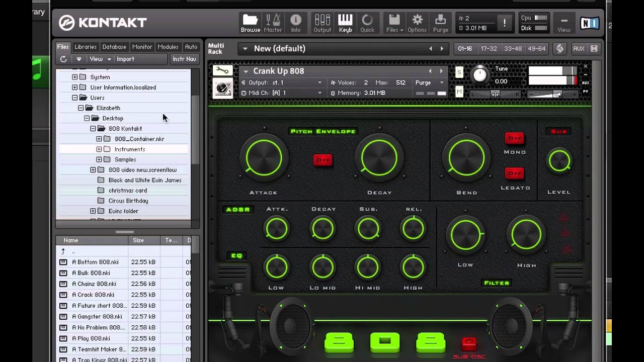The image size is (644, 362).
Task: Remove the instrument with the X button
Action: tap(585, 66)
